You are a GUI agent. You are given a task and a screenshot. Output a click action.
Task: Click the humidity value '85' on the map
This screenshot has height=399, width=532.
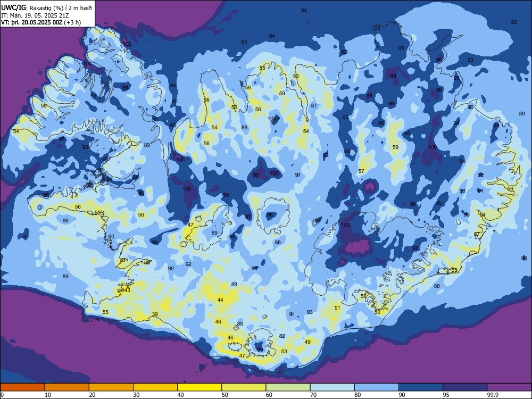(x=240, y=323)
